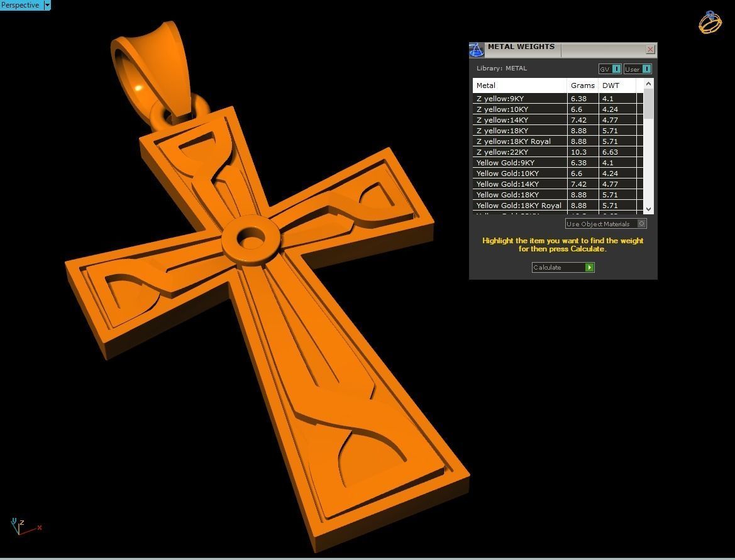Close the Metal Weights panel

650,49
